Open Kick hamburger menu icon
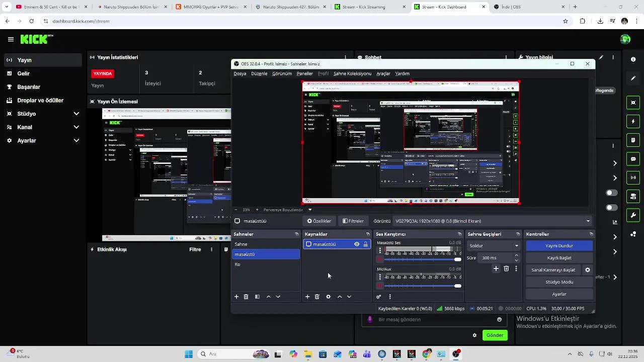The image size is (644, 362). pos(11,39)
